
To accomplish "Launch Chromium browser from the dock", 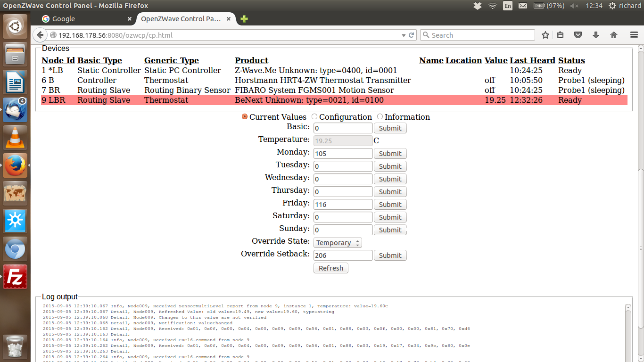I will pos(15,249).
